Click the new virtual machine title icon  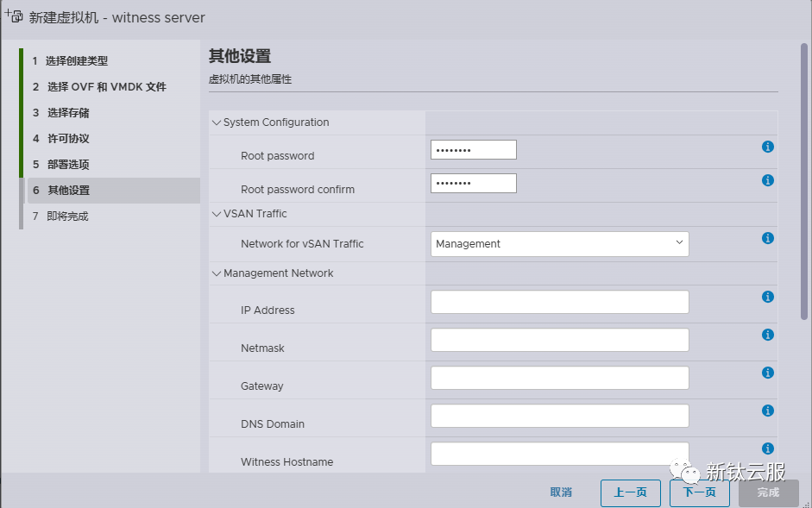pyautogui.click(x=14, y=16)
